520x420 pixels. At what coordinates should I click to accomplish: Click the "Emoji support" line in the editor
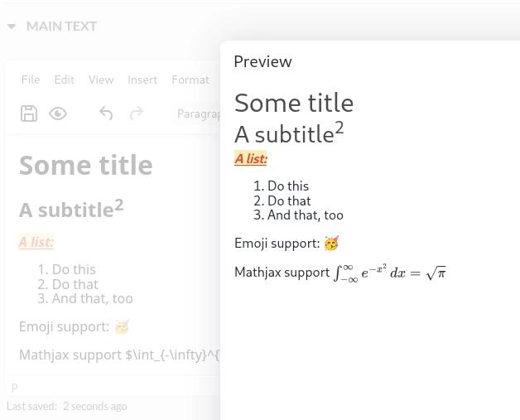[x=64, y=326]
